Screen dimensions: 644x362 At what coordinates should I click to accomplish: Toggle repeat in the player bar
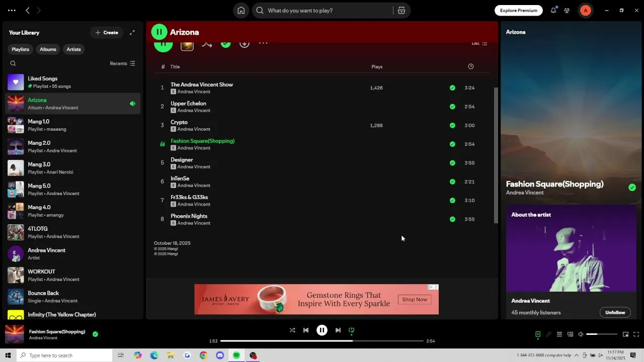tap(352, 330)
